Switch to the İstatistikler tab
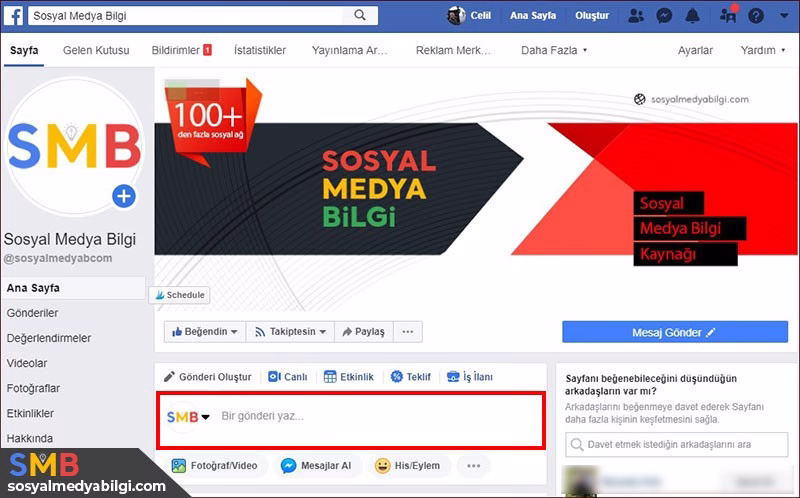Viewport: 800px width, 498px height. point(260,50)
